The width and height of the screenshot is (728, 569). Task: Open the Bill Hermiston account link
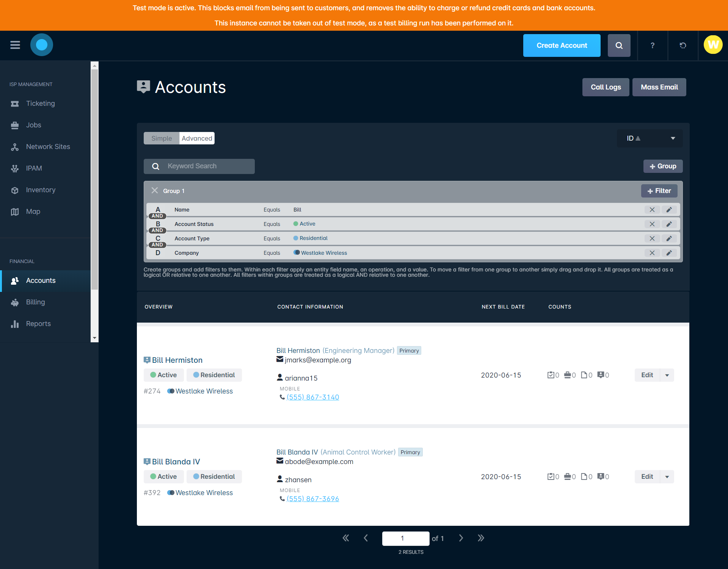pos(177,360)
